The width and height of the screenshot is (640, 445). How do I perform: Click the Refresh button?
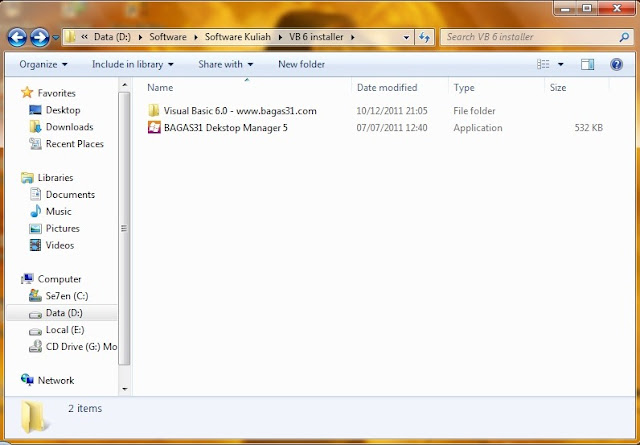(x=424, y=38)
